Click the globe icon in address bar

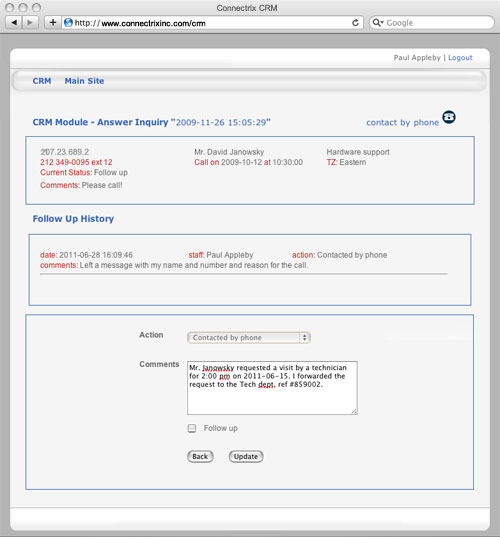pyautogui.click(x=68, y=23)
